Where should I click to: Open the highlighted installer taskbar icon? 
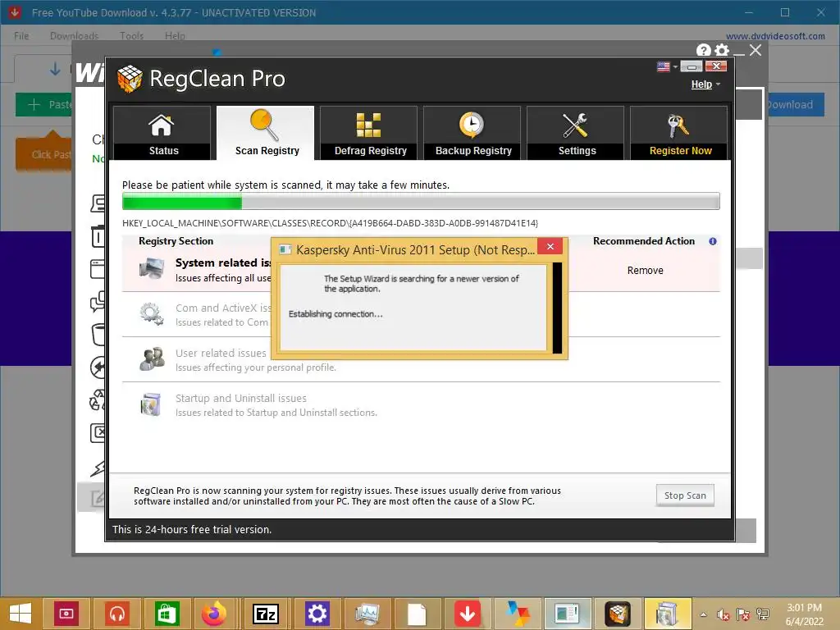[x=668, y=614]
